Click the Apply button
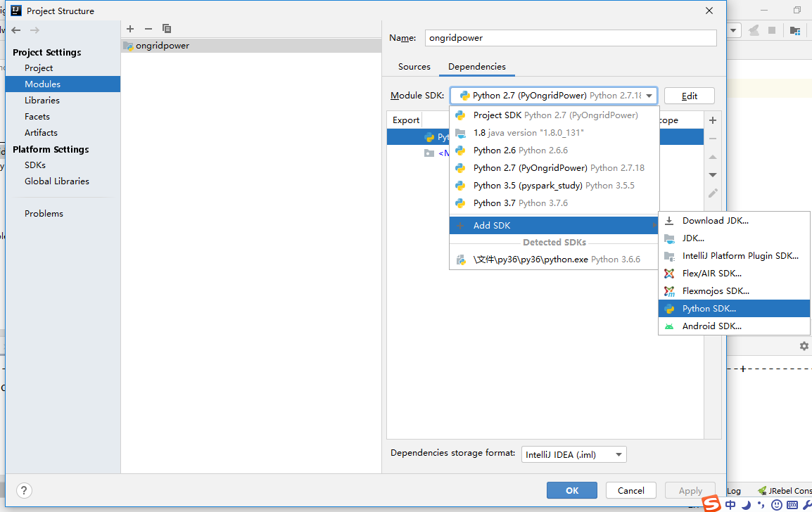The image size is (812, 512). pyautogui.click(x=690, y=490)
